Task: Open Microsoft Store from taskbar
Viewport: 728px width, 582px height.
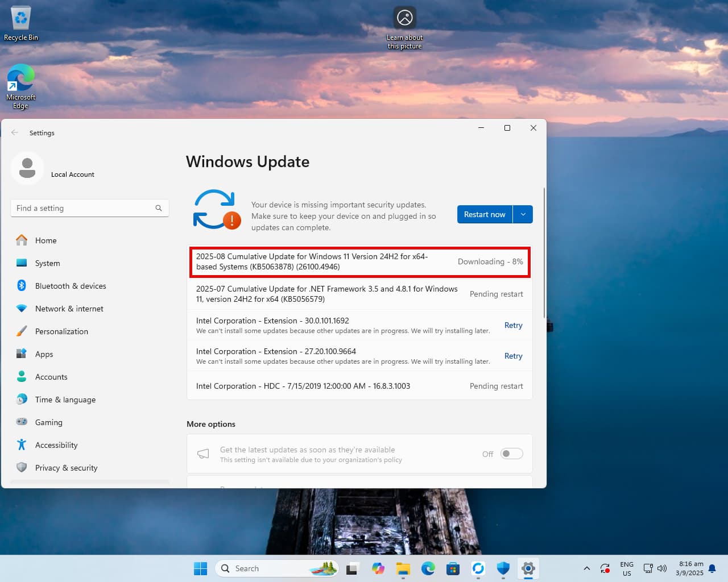Action: point(453,568)
